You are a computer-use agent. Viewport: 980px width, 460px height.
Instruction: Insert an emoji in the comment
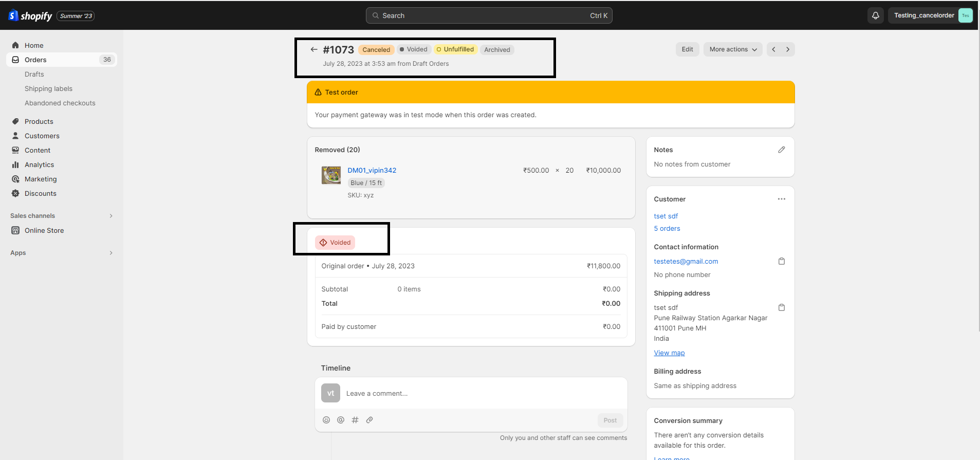(x=326, y=420)
